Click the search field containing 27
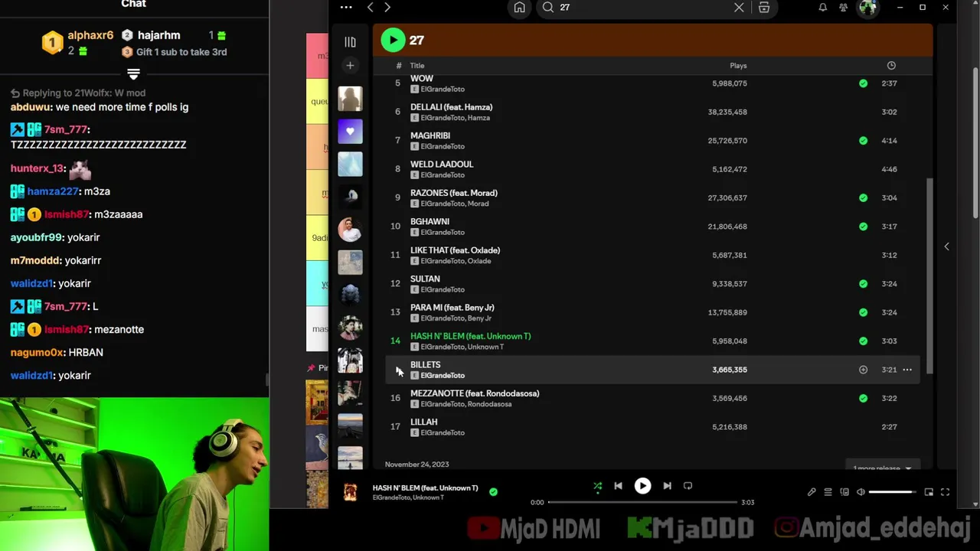This screenshot has width=980, height=551. [x=643, y=8]
